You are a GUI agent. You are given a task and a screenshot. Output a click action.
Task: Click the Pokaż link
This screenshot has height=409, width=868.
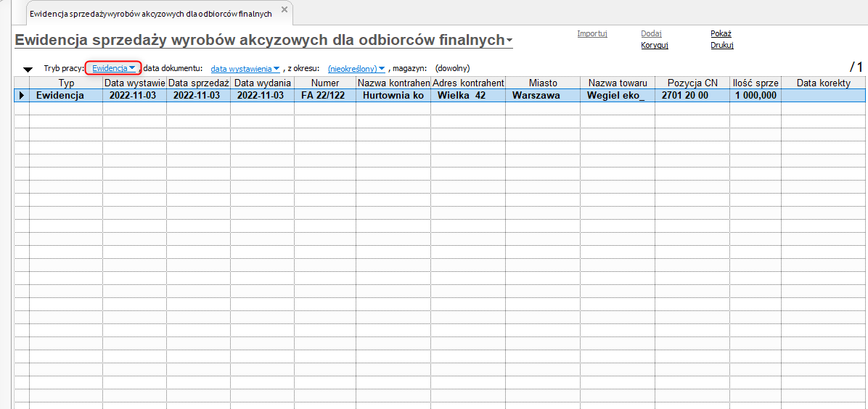[x=721, y=33]
